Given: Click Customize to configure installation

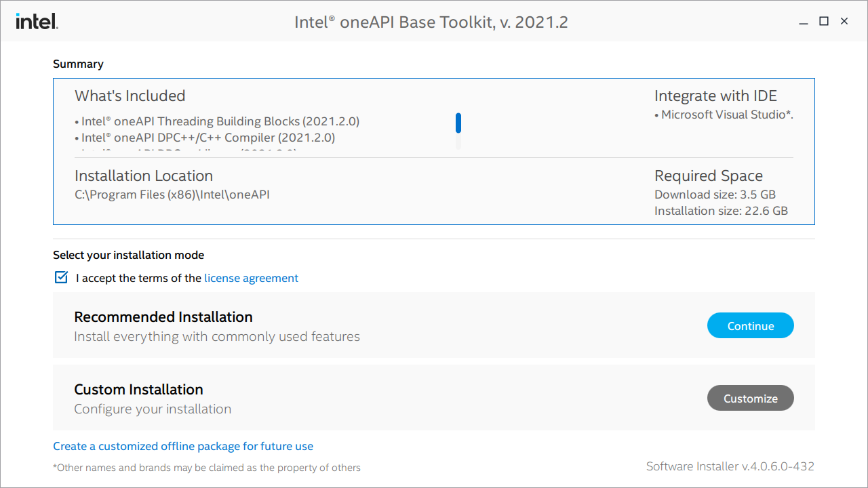Looking at the screenshot, I should [750, 399].
